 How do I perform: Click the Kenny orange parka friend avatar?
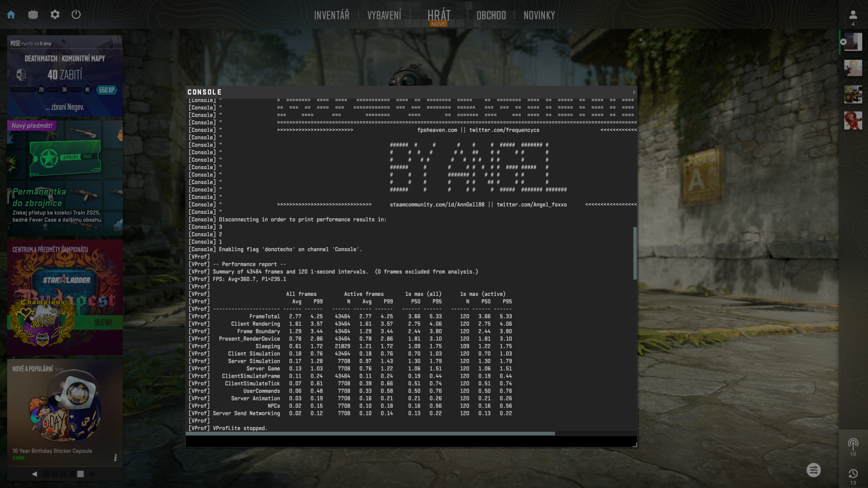click(853, 120)
